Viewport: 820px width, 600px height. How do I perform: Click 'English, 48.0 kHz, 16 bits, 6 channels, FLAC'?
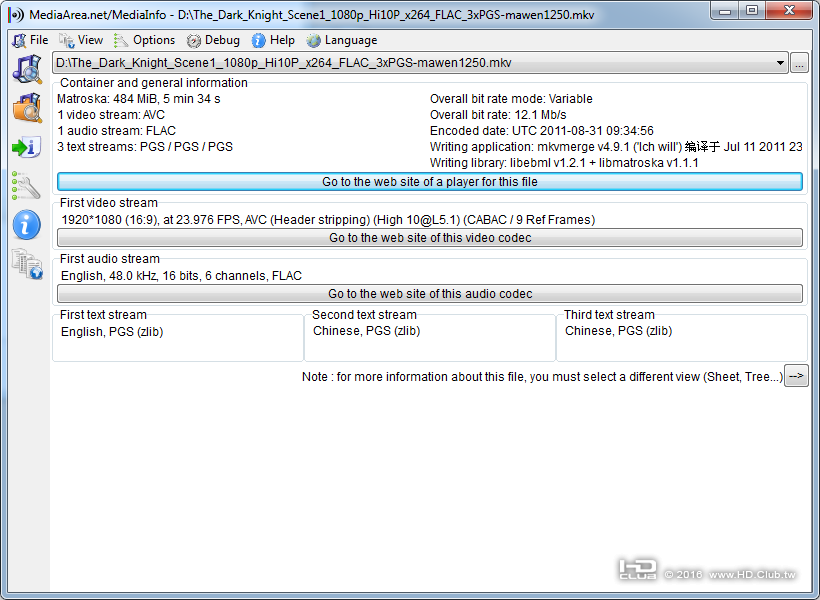[x=181, y=276]
